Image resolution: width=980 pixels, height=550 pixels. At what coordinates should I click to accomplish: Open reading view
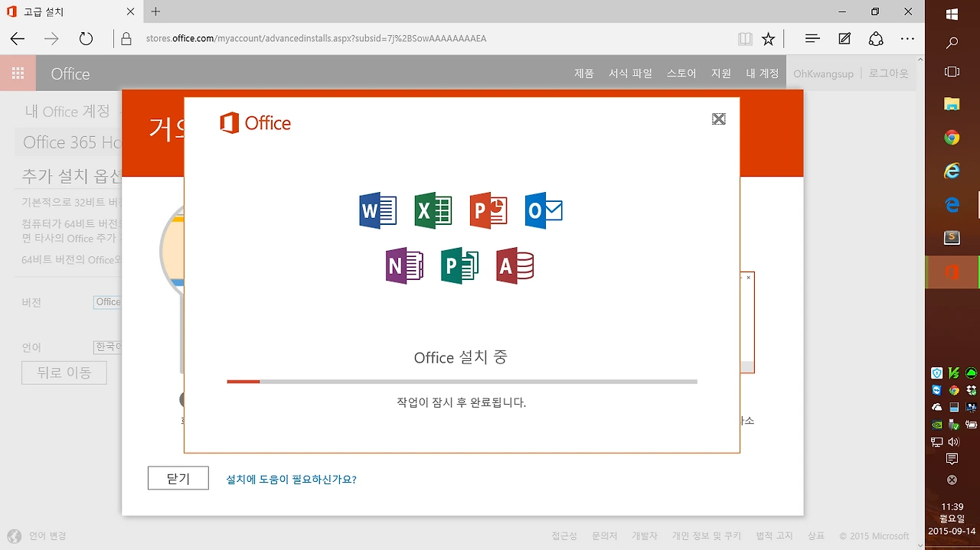coord(745,39)
